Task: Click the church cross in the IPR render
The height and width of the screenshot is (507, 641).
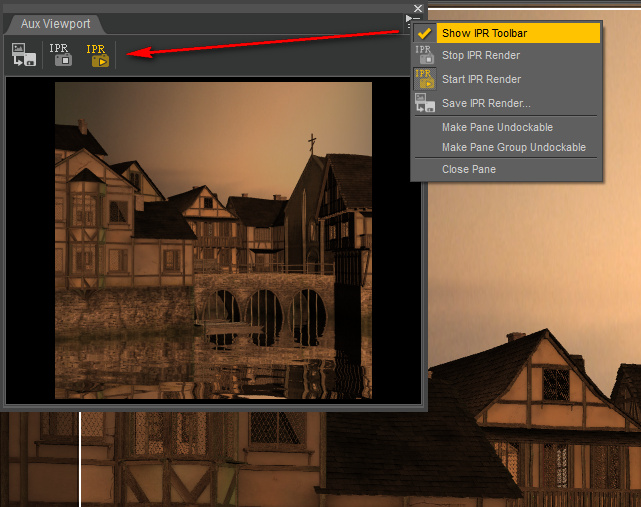Action: pyautogui.click(x=311, y=142)
